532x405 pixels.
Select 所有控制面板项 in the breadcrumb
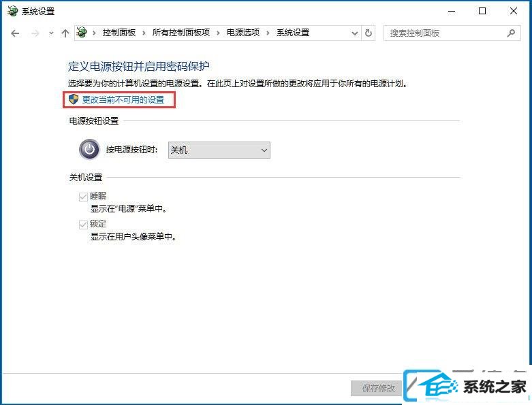(x=181, y=33)
